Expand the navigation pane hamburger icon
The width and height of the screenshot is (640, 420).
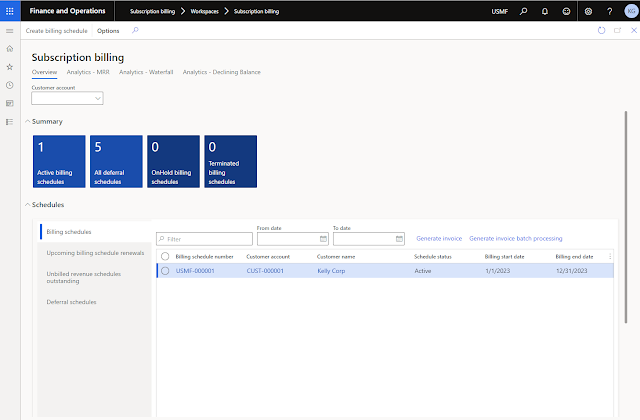tap(10, 31)
